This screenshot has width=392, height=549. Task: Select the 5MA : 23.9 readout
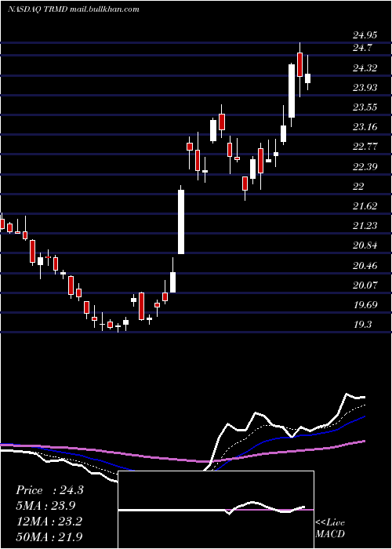tap(45, 506)
